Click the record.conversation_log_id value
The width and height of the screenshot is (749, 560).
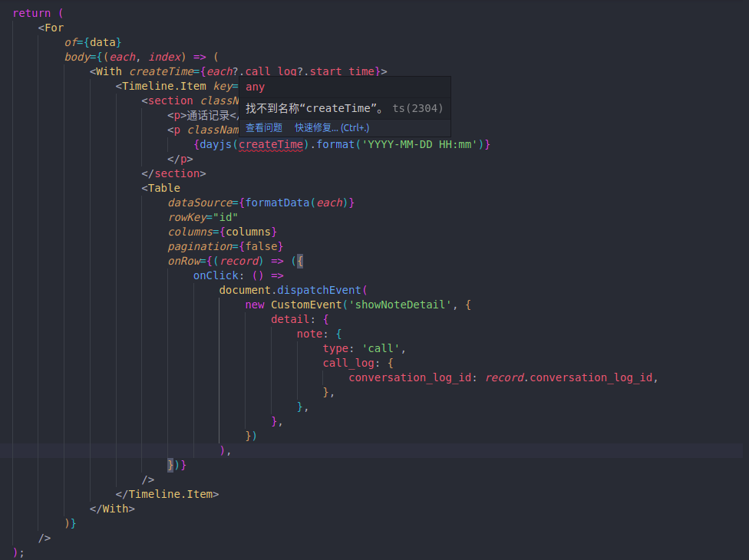pyautogui.click(x=569, y=377)
